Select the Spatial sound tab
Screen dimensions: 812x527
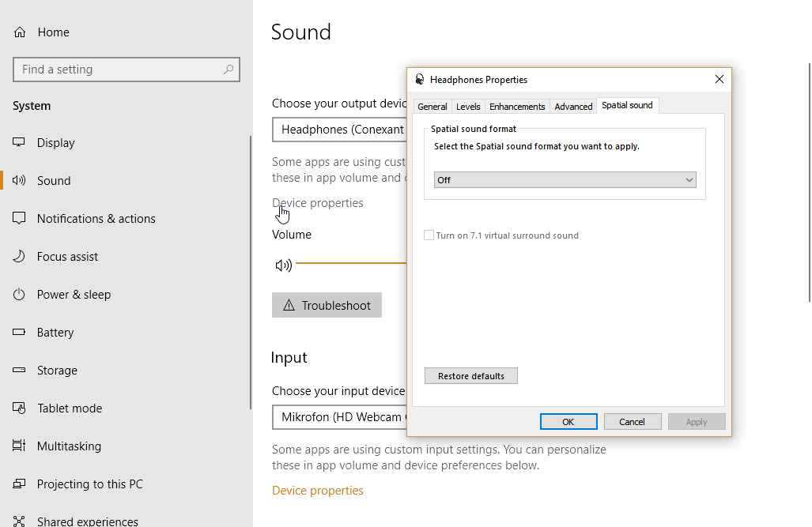(627, 105)
